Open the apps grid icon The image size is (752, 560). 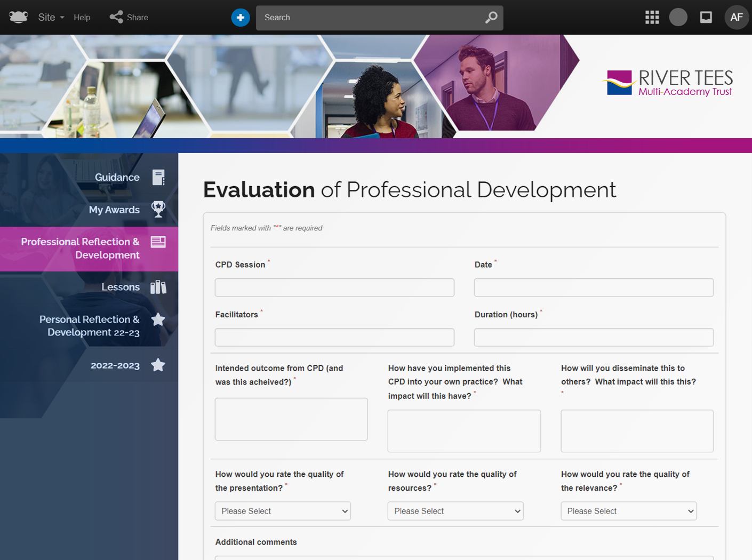pyautogui.click(x=652, y=18)
